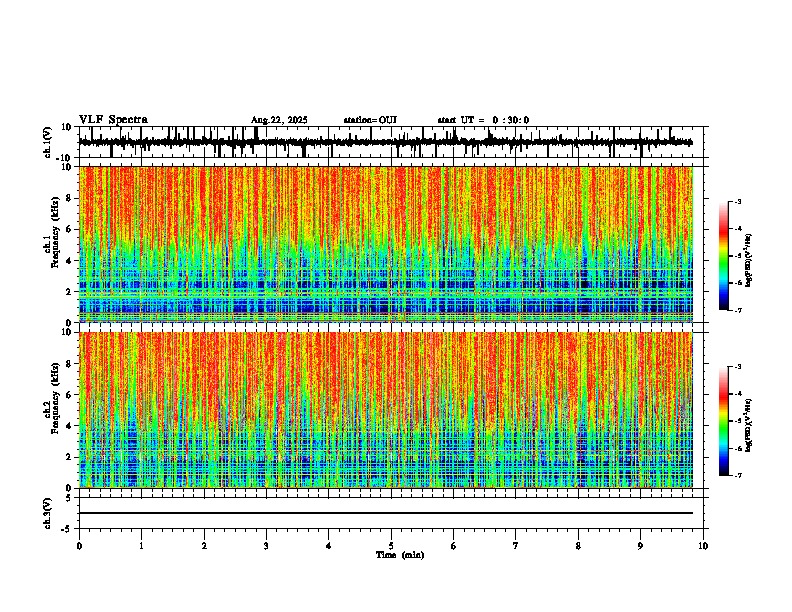The image size is (792, 612).
Task: Click the ch.1 waveform trace panel
Action: click(x=391, y=142)
